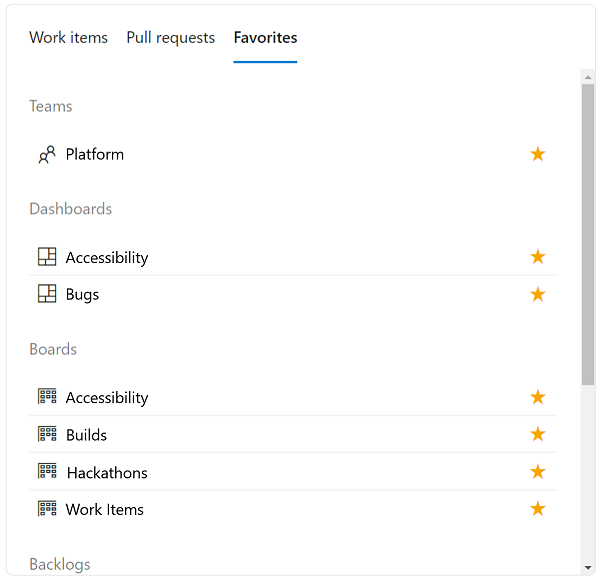Screen dimensions: 600x581
Task: Remove Bugs dashboard from favorites via star
Action: click(538, 294)
